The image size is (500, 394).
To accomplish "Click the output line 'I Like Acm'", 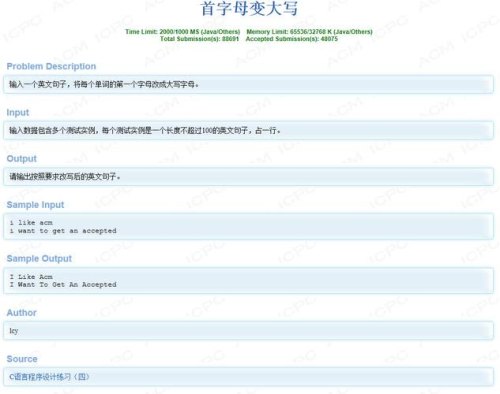I will pos(31,277).
